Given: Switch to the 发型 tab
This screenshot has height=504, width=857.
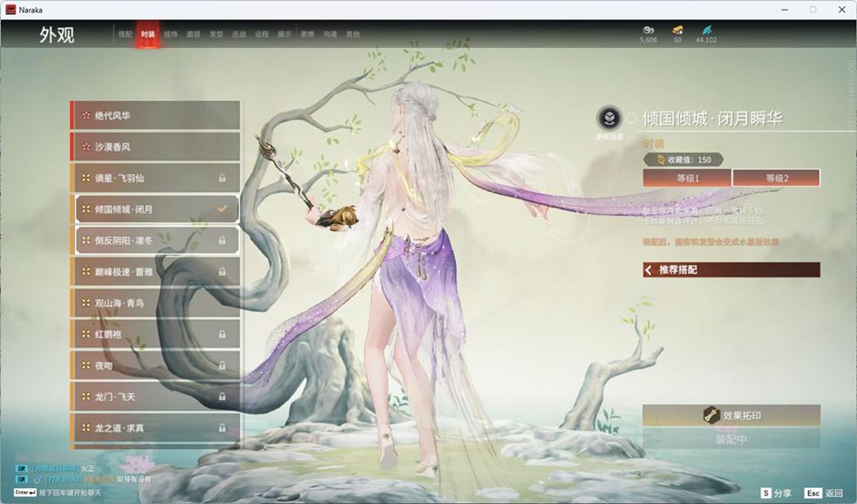Looking at the screenshot, I should coord(216,34).
